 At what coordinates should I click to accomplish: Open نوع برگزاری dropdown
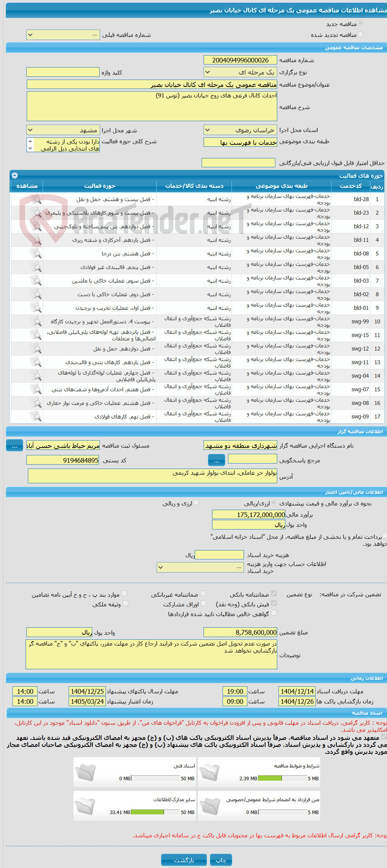pyautogui.click(x=240, y=72)
